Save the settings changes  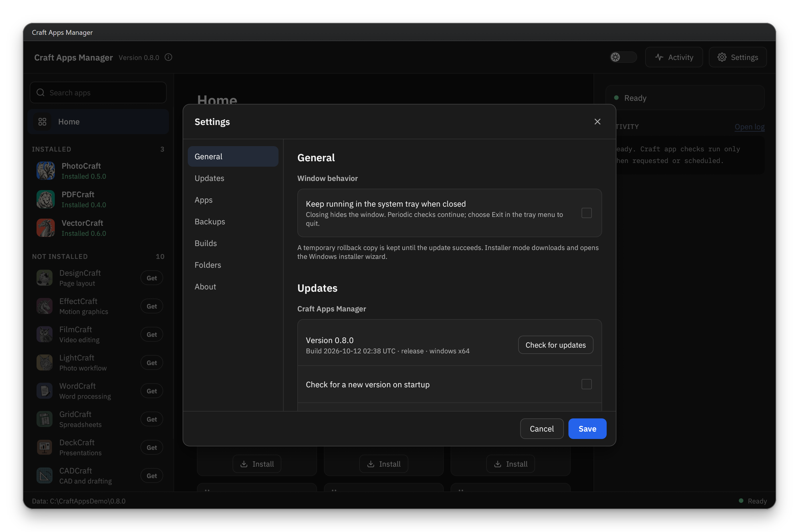[x=587, y=429]
